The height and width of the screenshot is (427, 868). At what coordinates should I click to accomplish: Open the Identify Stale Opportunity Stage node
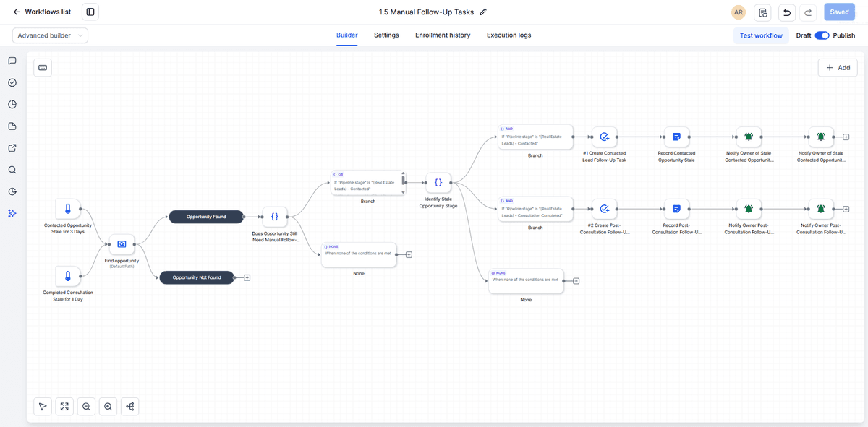click(x=438, y=183)
